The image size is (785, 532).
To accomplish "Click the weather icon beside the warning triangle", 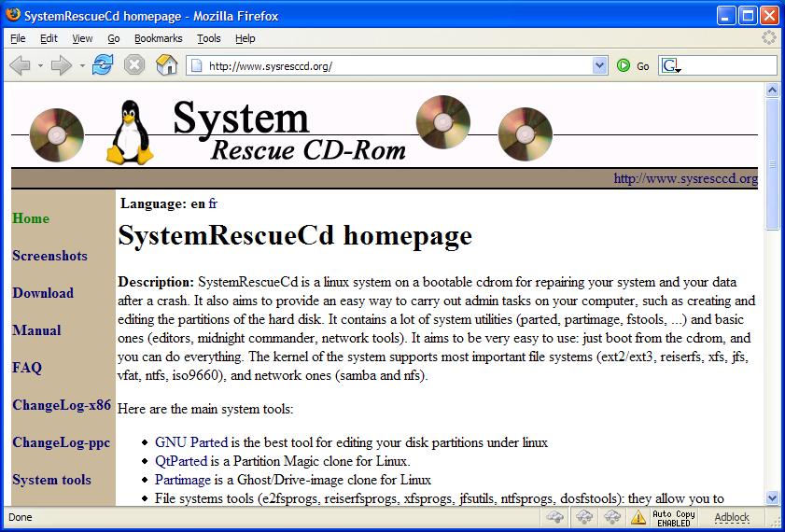I will pos(612,517).
